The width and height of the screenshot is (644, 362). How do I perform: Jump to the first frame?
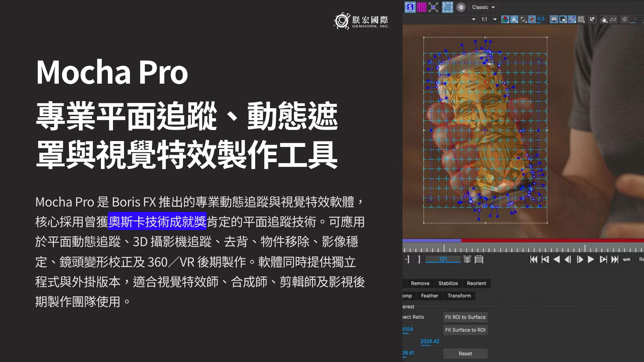[534, 259]
